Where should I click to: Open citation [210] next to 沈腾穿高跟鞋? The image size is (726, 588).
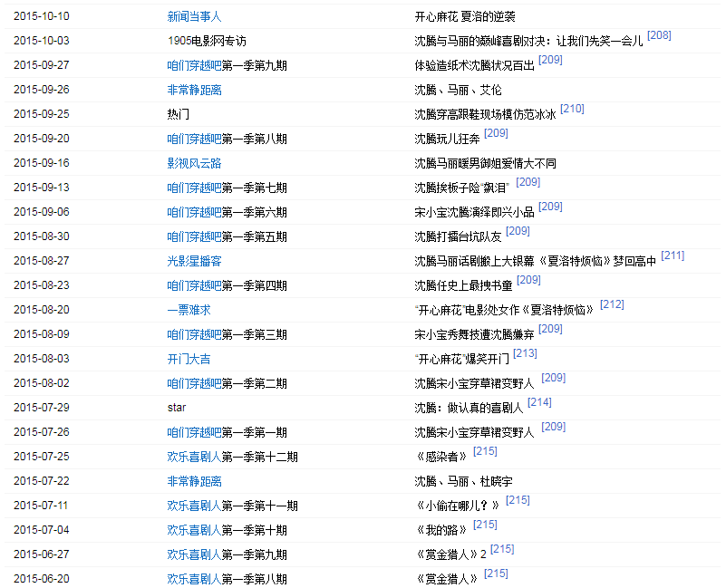click(572, 109)
